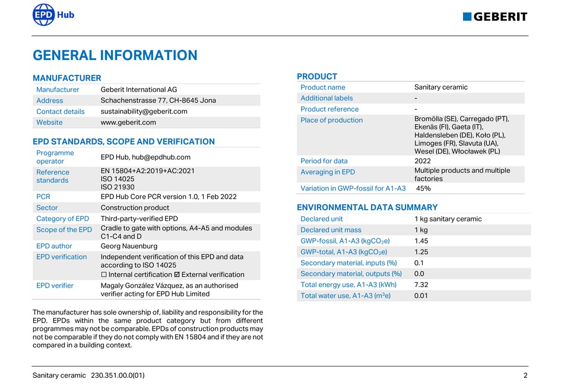Open the www.geberit.com website link
This screenshot has height=392, width=564.
click(x=128, y=122)
